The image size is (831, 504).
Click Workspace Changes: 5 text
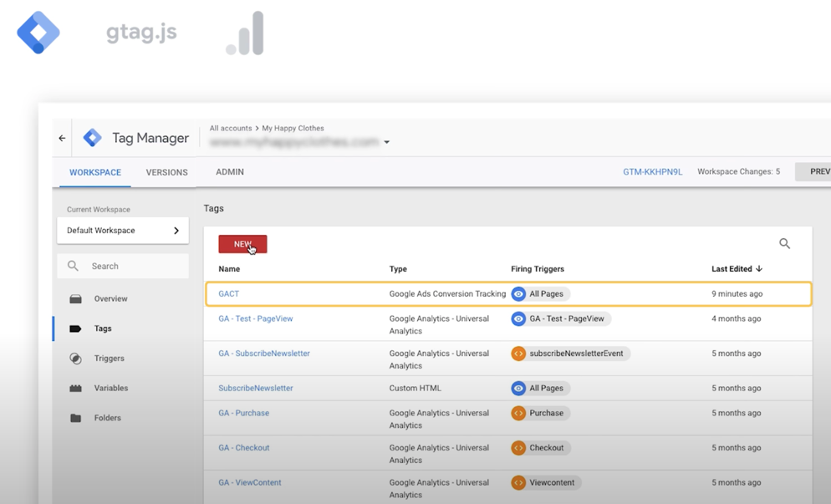coord(739,171)
